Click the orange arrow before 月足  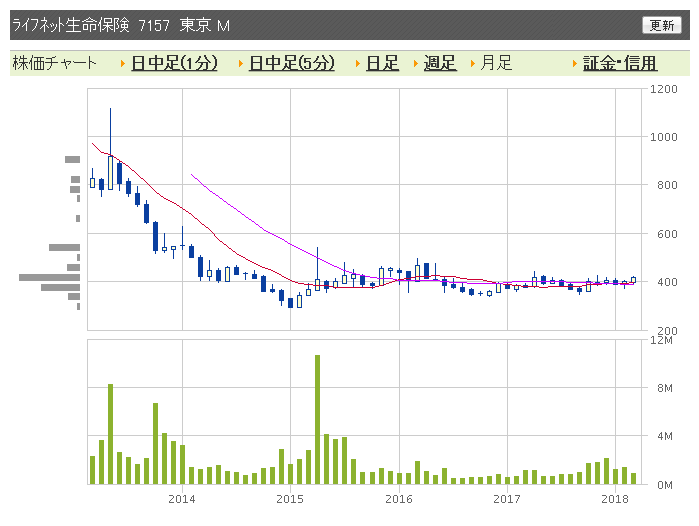pyautogui.click(x=473, y=64)
